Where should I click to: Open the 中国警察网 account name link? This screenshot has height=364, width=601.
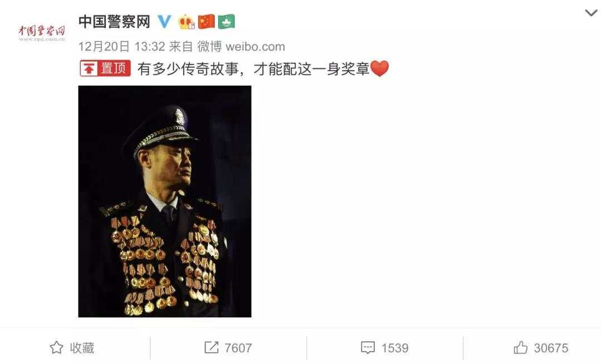point(114,22)
